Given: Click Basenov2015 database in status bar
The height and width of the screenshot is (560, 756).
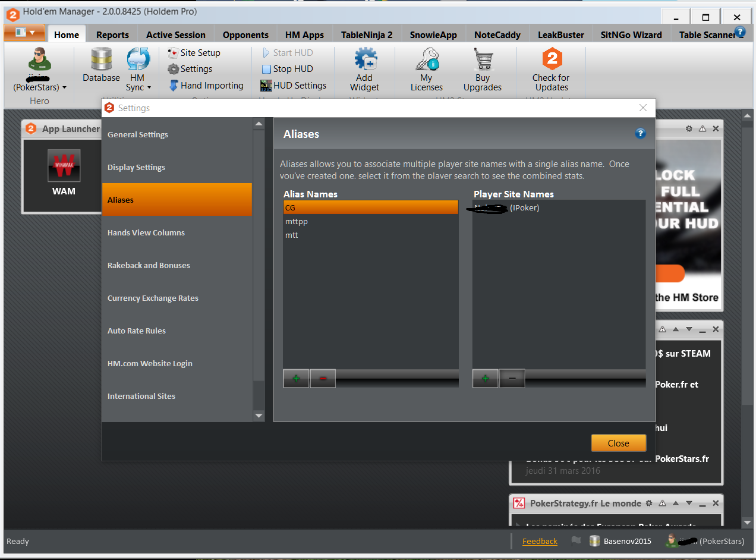Looking at the screenshot, I should coord(620,541).
